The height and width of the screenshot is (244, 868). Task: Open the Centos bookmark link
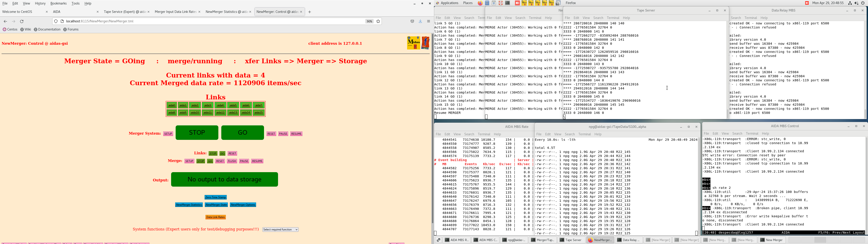(10, 30)
